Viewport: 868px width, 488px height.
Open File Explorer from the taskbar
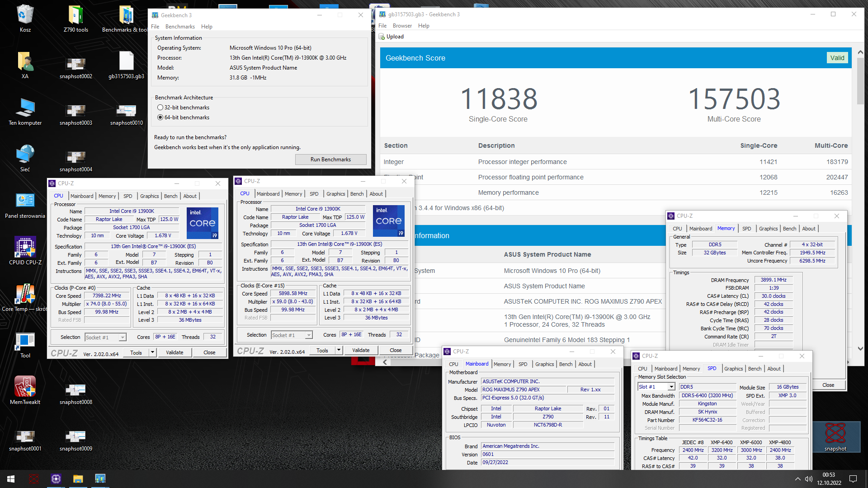[78, 479]
